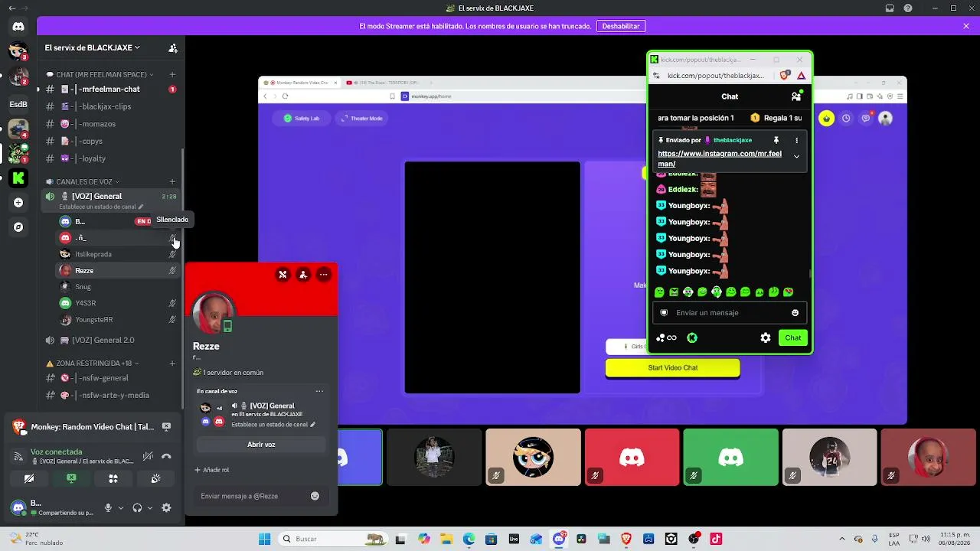Image resolution: width=980 pixels, height=551 pixels.
Task: Open the loyalty channel
Action: [x=111, y=158]
